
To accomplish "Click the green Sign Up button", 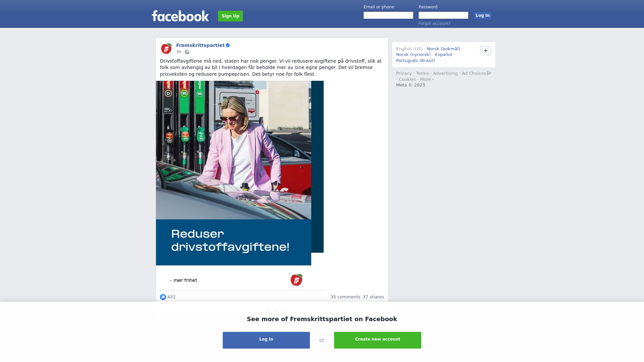I will [x=230, y=16].
